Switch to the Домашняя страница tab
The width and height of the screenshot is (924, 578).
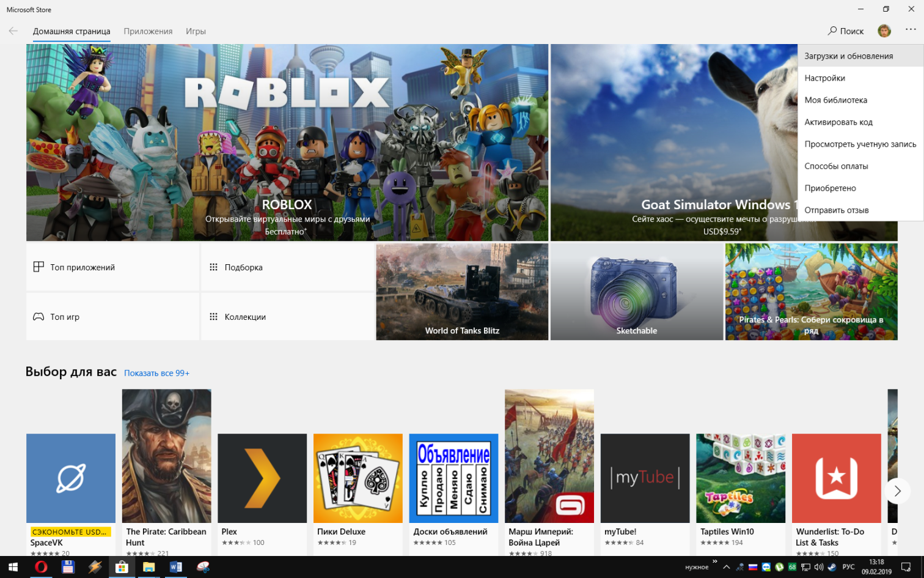[x=71, y=31]
